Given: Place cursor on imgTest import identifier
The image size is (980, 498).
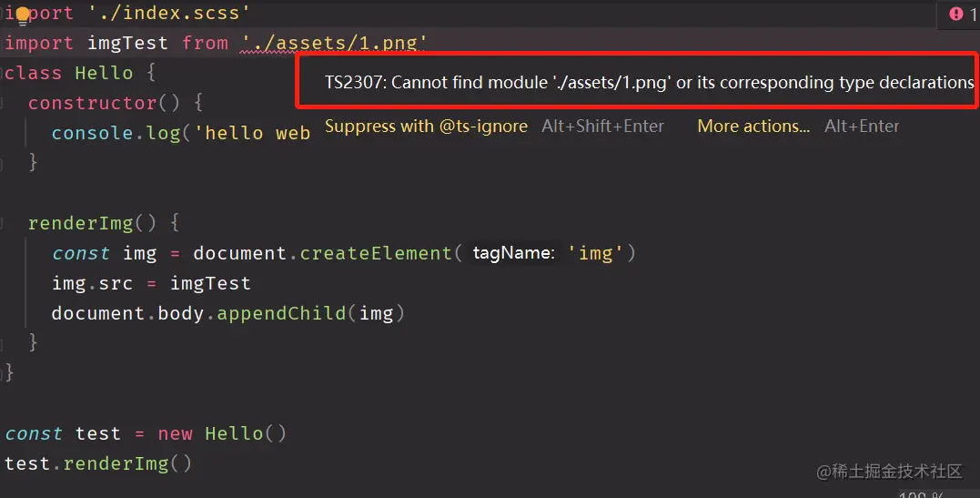Looking at the screenshot, I should click(127, 43).
